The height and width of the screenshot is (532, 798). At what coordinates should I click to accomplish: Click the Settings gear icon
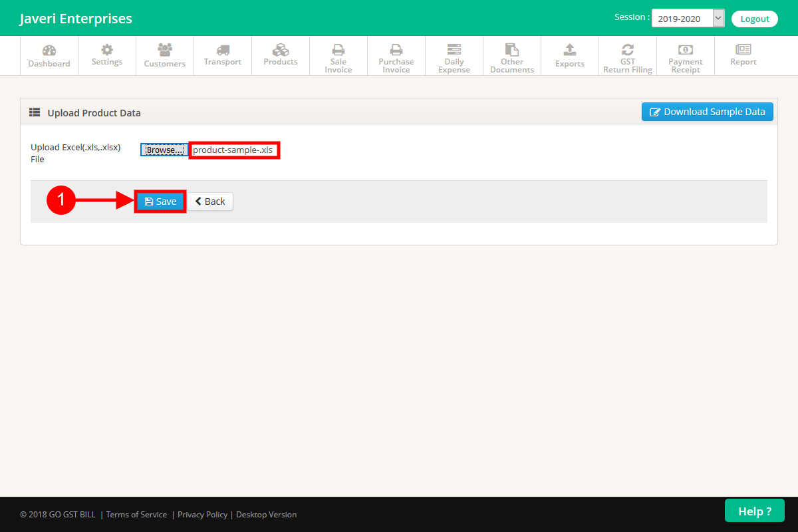click(106, 50)
